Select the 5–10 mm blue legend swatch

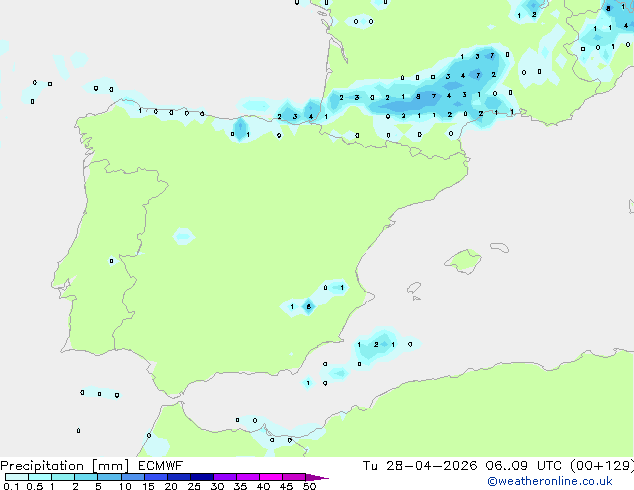(x=109, y=477)
